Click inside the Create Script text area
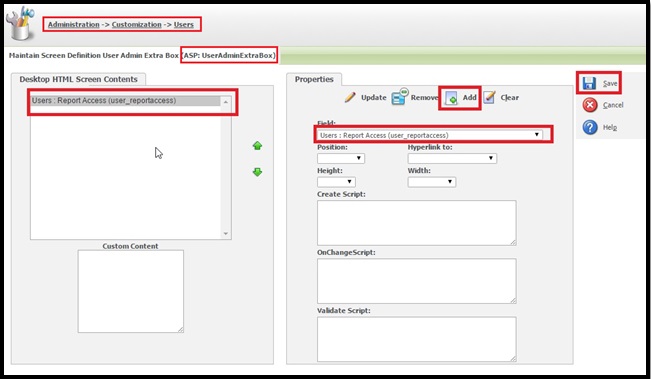Image resolution: width=651 pixels, height=379 pixels. [417, 223]
